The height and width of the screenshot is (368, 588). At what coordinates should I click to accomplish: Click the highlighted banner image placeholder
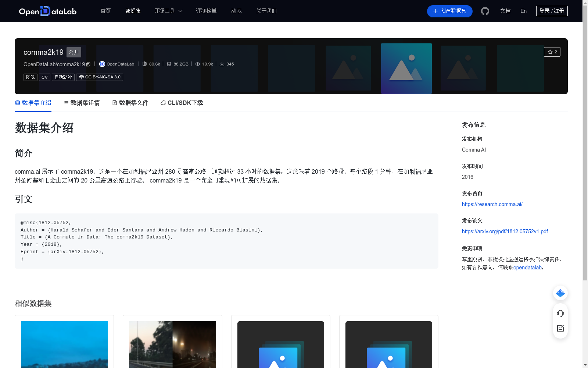click(406, 68)
